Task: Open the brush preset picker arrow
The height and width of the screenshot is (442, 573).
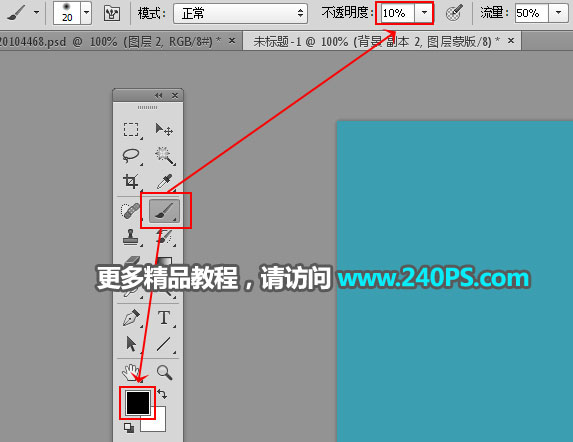Action: click(86, 12)
